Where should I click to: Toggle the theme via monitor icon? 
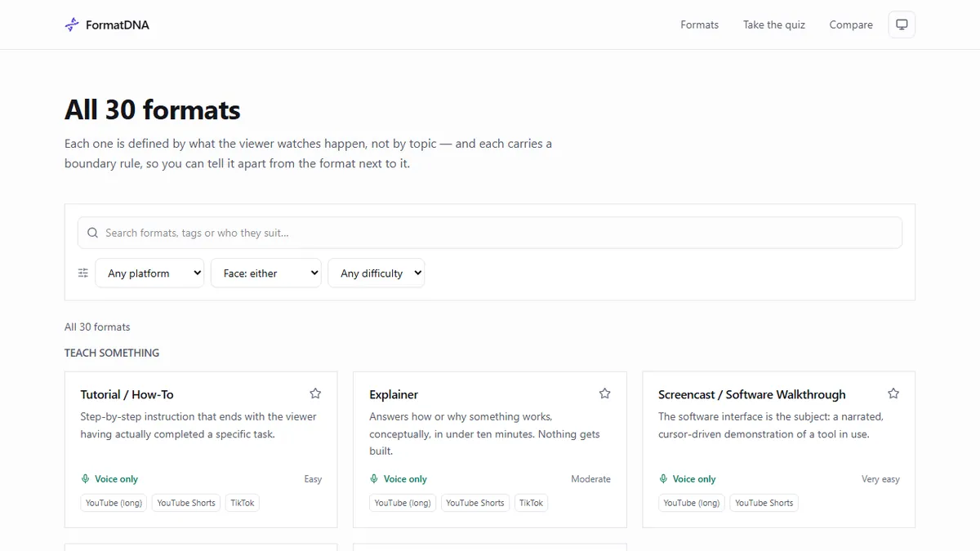[x=902, y=24]
